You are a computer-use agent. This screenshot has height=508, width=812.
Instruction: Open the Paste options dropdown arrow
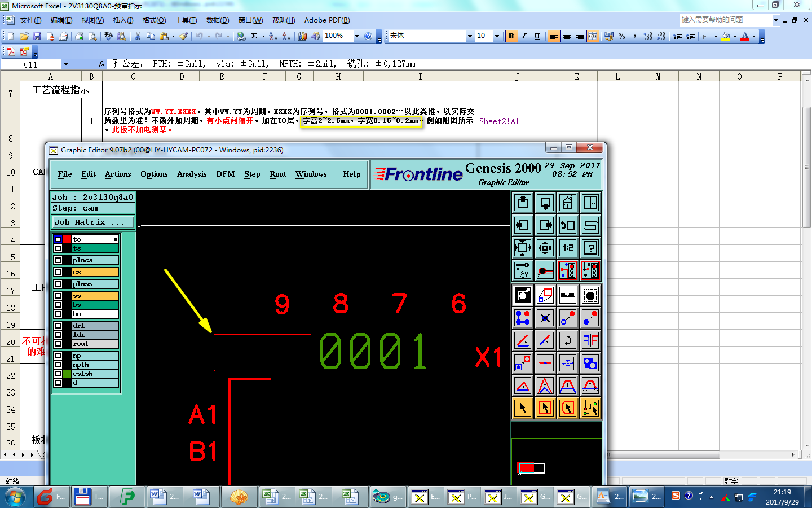(x=173, y=36)
